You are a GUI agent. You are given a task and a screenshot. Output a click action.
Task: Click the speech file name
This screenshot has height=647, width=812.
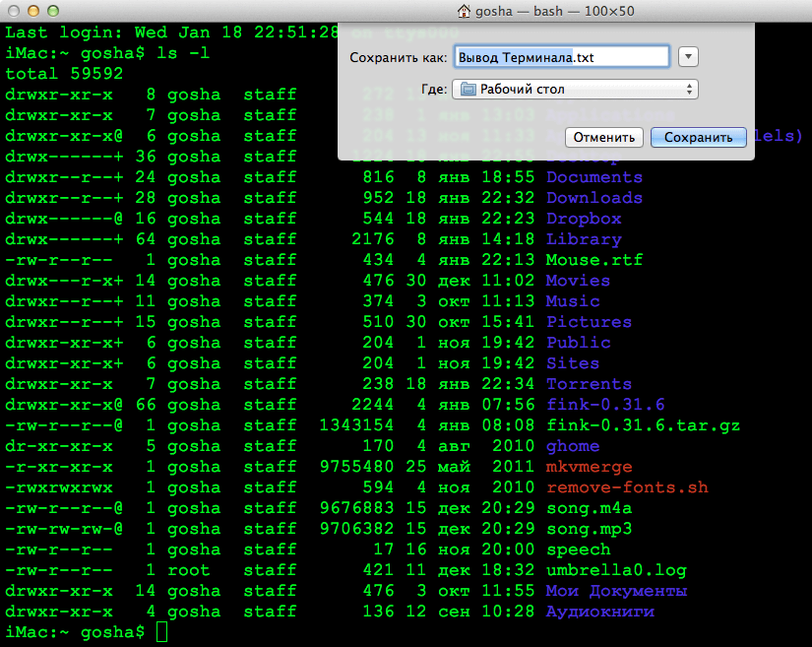pos(579,550)
